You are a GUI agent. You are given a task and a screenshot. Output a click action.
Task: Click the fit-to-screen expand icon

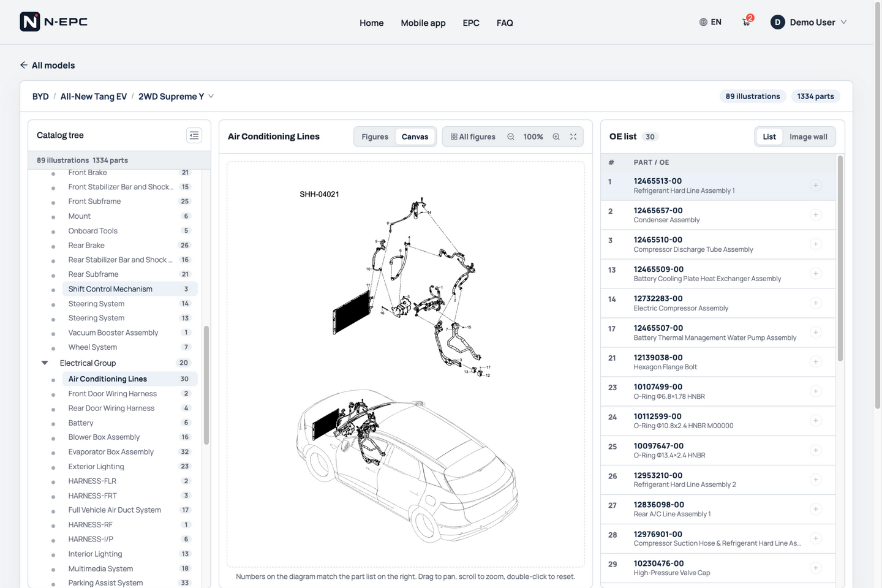pyautogui.click(x=573, y=137)
